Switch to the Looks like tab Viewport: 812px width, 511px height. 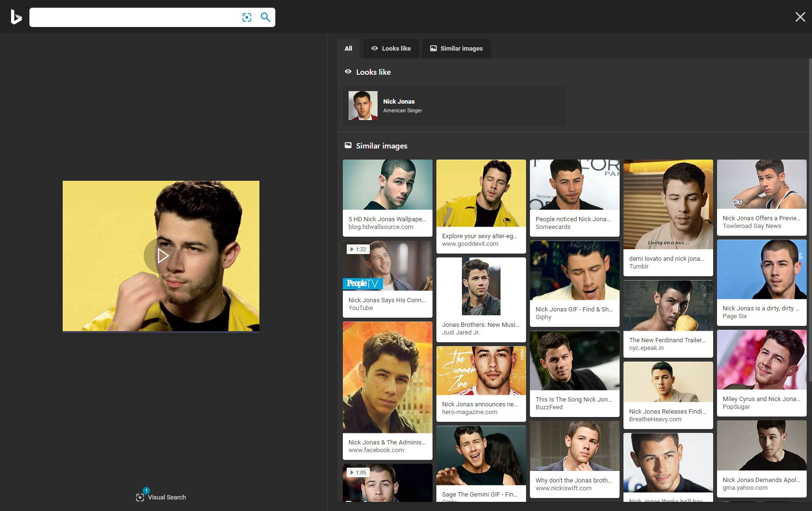point(391,49)
